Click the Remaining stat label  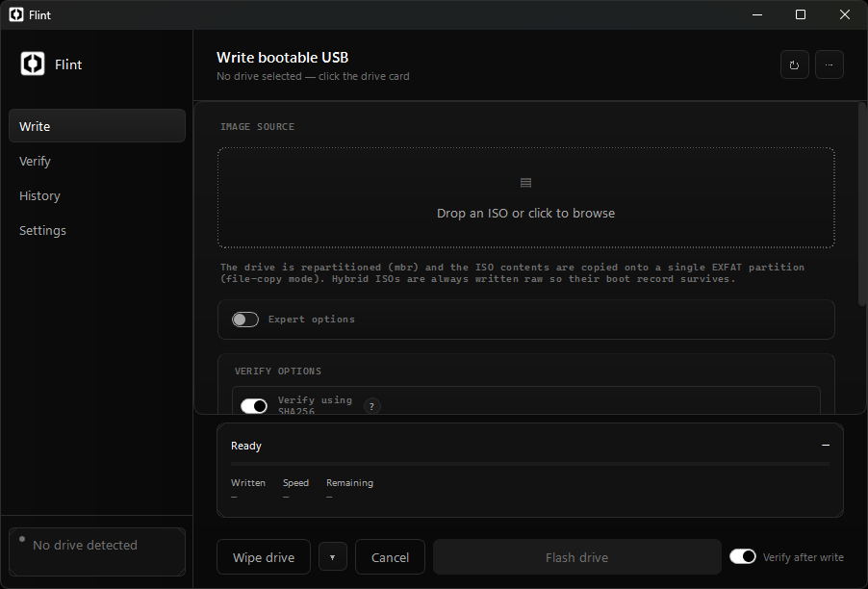[x=350, y=483]
